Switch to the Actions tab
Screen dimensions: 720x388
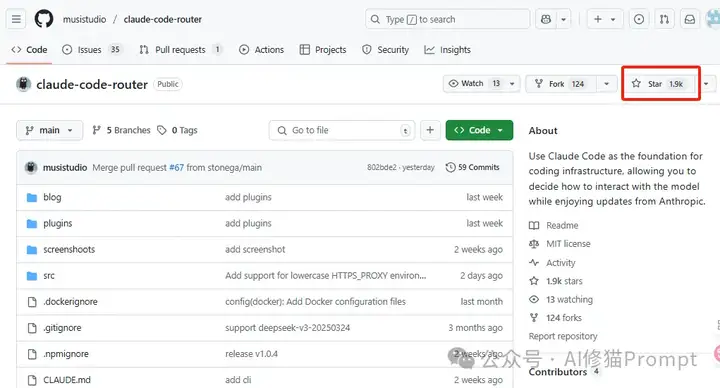click(261, 50)
